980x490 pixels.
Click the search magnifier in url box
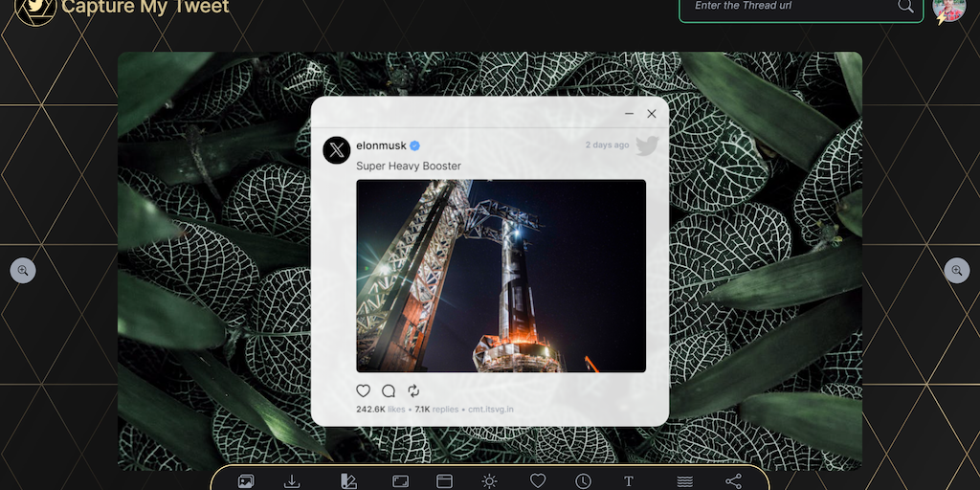(905, 7)
